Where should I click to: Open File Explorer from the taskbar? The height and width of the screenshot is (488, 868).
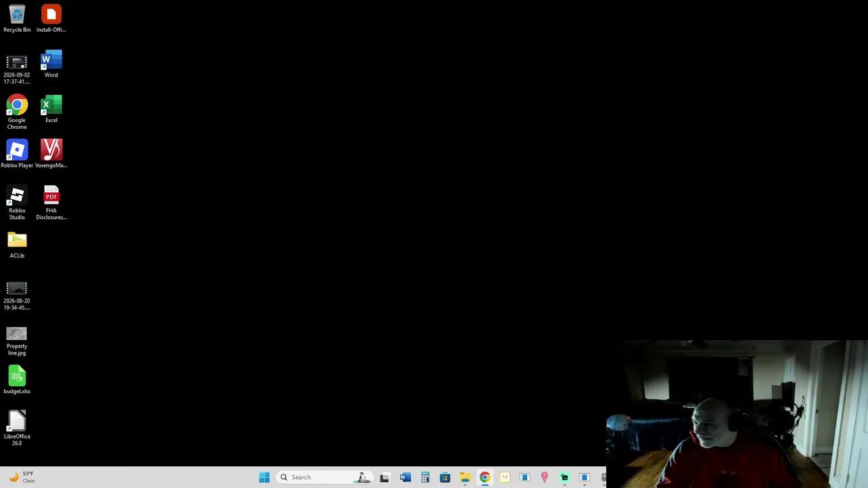coord(465,477)
